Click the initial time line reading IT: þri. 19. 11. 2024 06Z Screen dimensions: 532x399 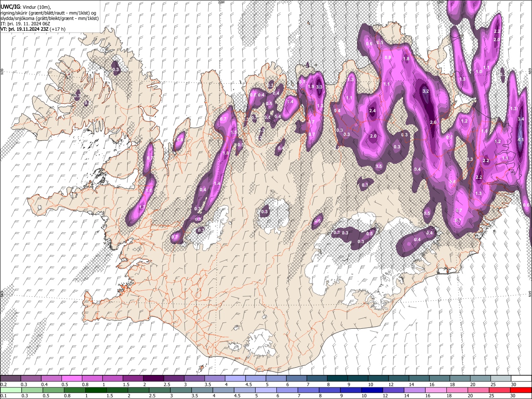[25, 24]
